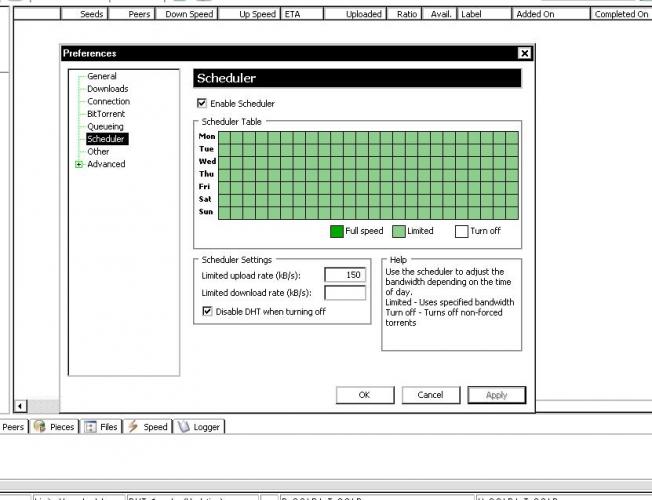The height and width of the screenshot is (500, 652).
Task: Sort by Avail. column
Action: (440, 14)
